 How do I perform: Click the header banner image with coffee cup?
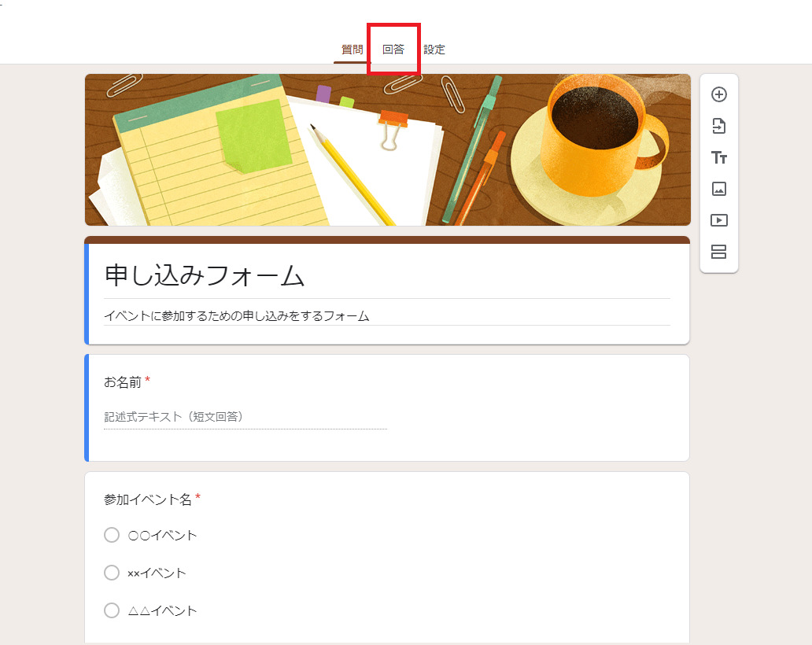tap(387, 149)
